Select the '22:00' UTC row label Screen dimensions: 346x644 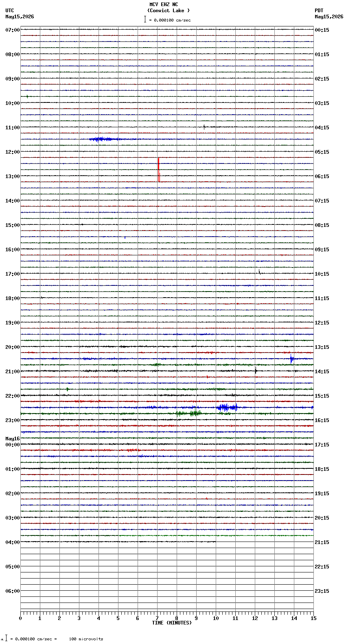tap(13, 396)
